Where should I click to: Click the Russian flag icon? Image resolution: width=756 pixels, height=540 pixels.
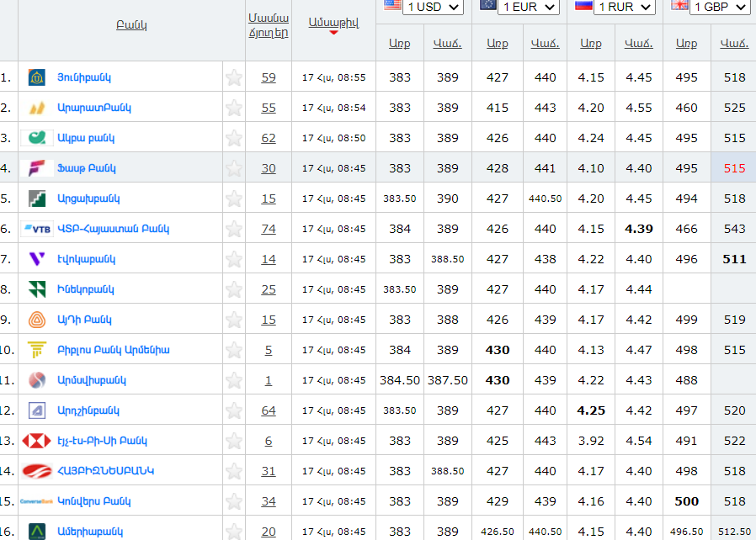[583, 5]
